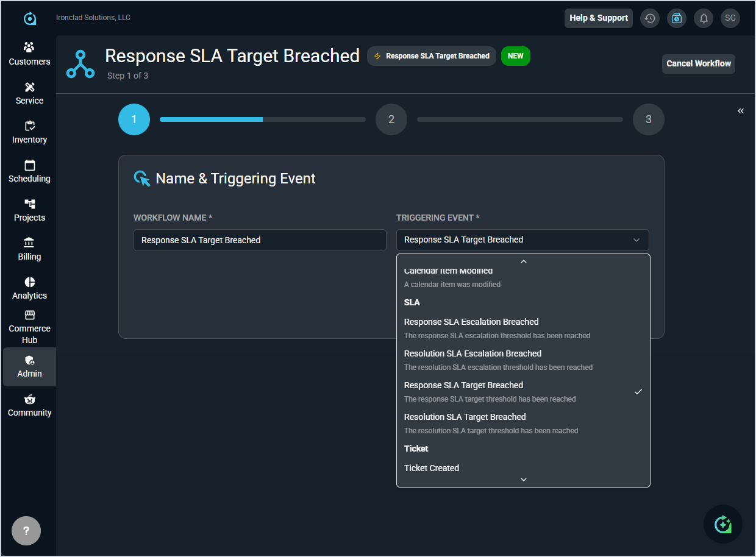Open the notifications bell
The image size is (756, 557).
(x=704, y=18)
